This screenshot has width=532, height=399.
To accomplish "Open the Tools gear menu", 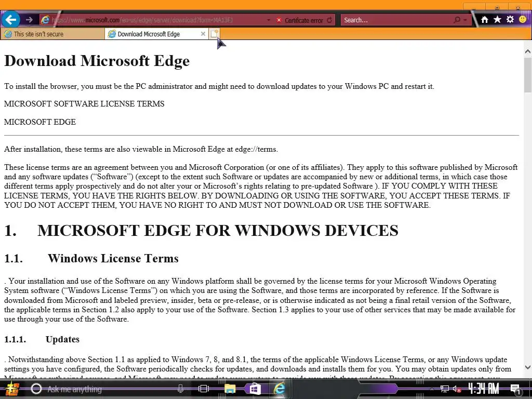I will point(510,19).
